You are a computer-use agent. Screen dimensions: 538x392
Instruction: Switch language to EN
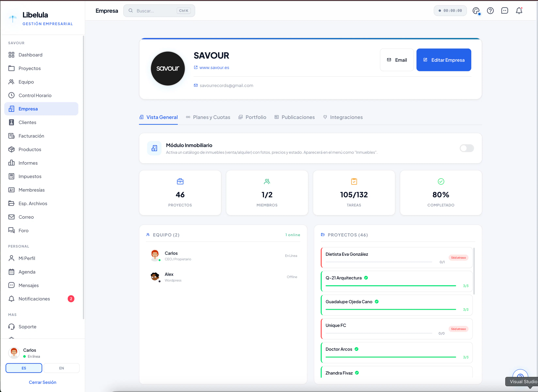tap(61, 368)
